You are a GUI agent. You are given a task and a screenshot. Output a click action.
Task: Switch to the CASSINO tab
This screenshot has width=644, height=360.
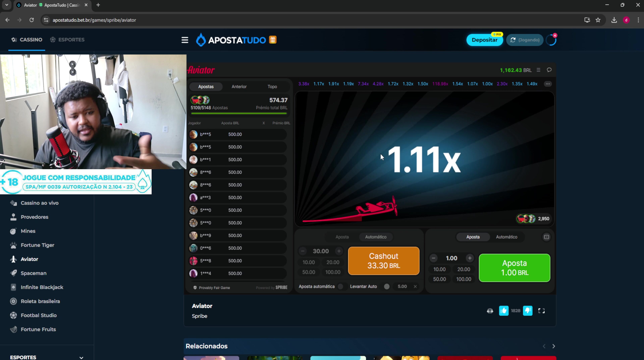coord(27,40)
